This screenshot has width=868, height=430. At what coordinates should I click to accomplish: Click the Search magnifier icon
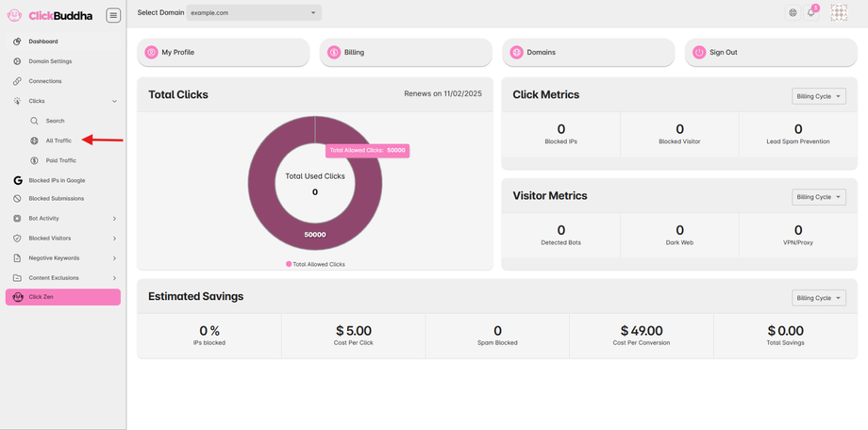[35, 121]
